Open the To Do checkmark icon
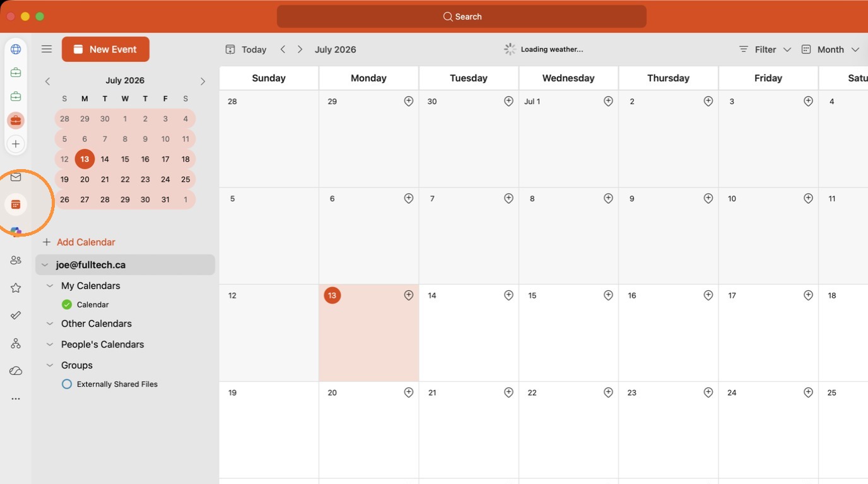This screenshot has width=868, height=484. pyautogui.click(x=16, y=316)
